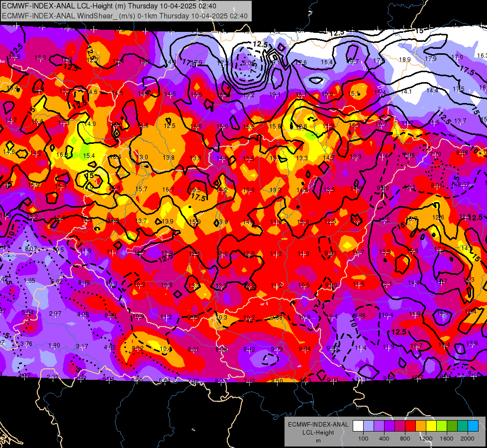
Task: Click the '3.17' grid value
Action: (82, 346)
